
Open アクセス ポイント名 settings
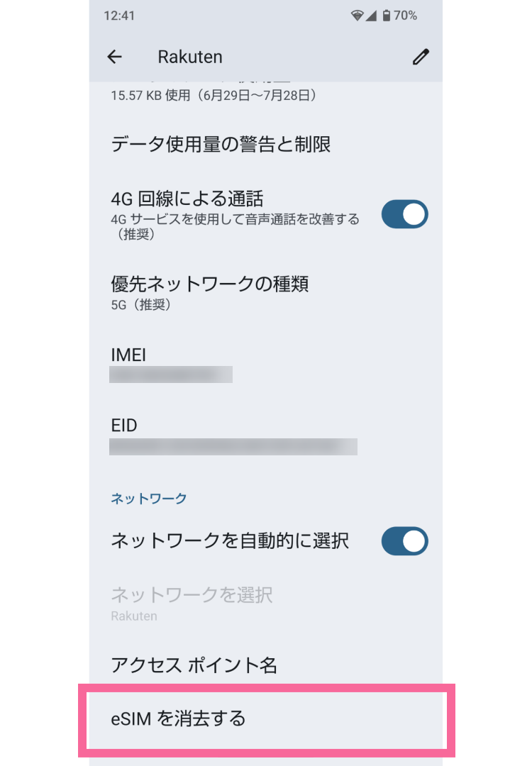click(194, 665)
